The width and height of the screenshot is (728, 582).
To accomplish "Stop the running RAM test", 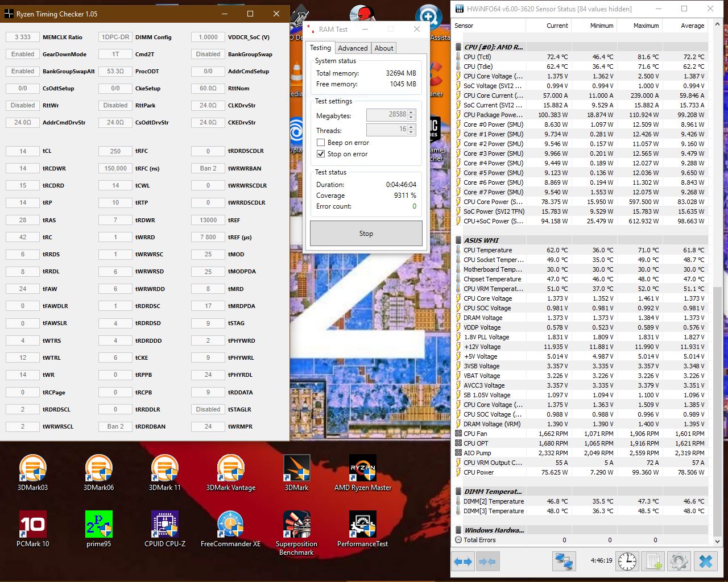I will pyautogui.click(x=366, y=234).
